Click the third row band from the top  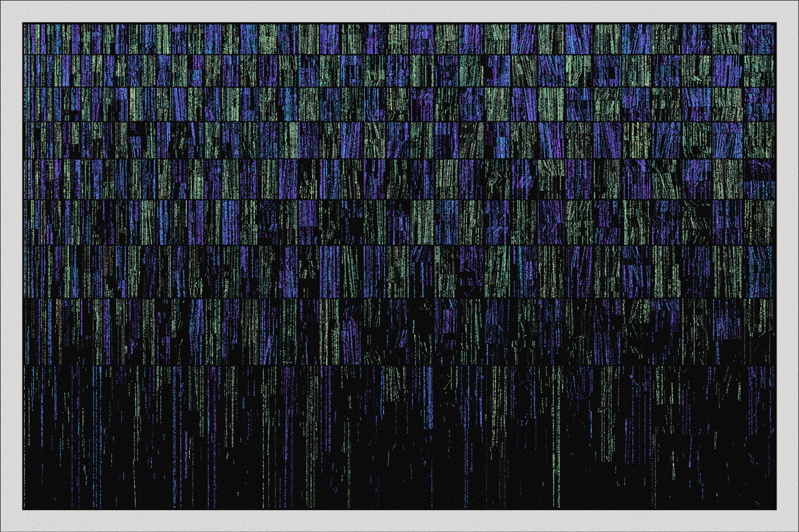[399, 104]
